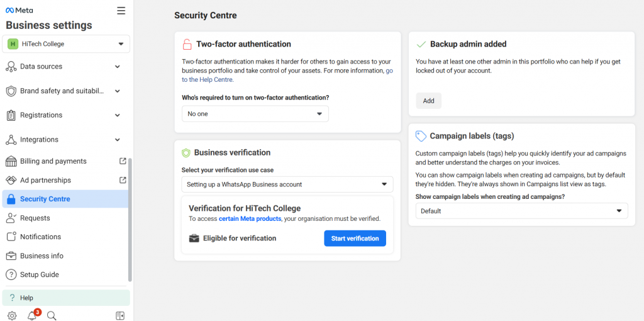
Task: Click the Requests person icon
Action: (11, 218)
